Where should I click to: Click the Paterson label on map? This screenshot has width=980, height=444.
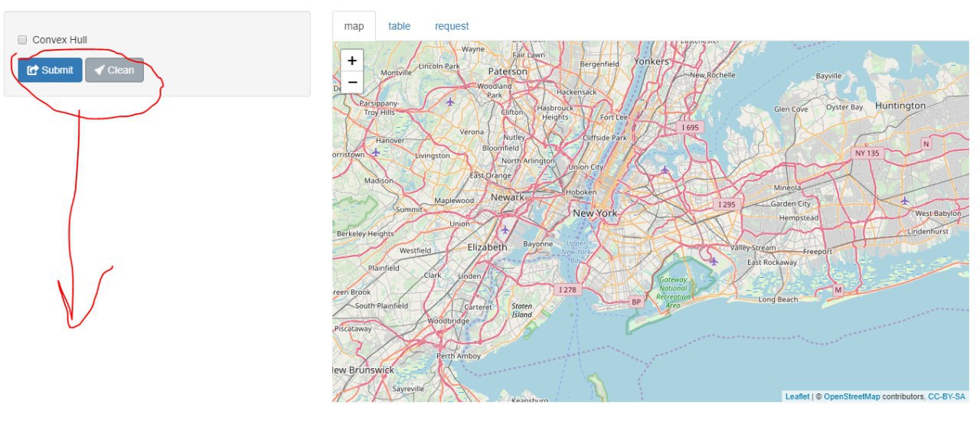pos(508,71)
